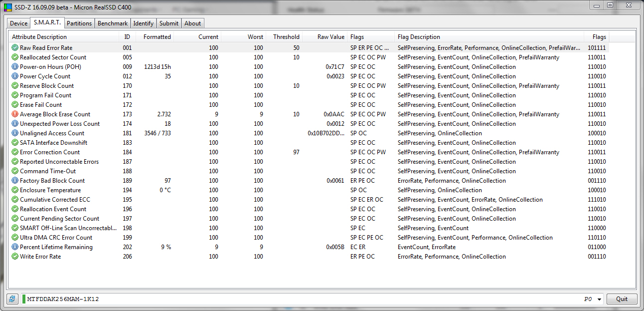This screenshot has height=311, width=644.
Task: Select the EC ER flags text
Action: tap(358, 247)
